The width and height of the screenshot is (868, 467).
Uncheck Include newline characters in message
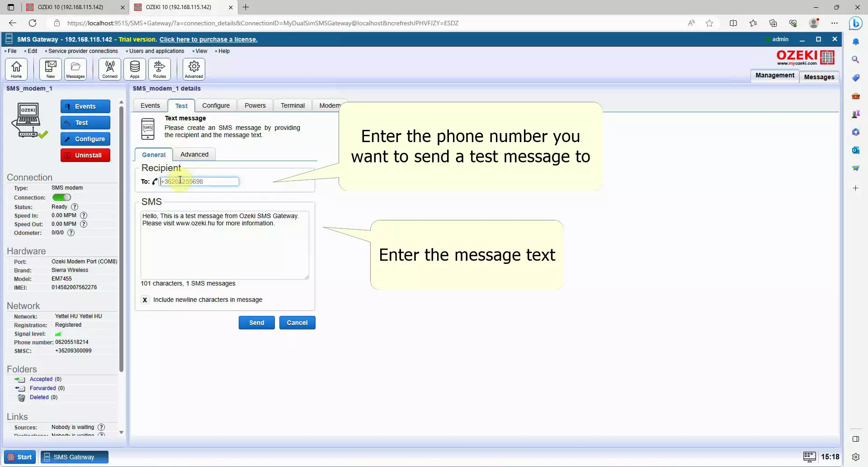[x=145, y=300]
